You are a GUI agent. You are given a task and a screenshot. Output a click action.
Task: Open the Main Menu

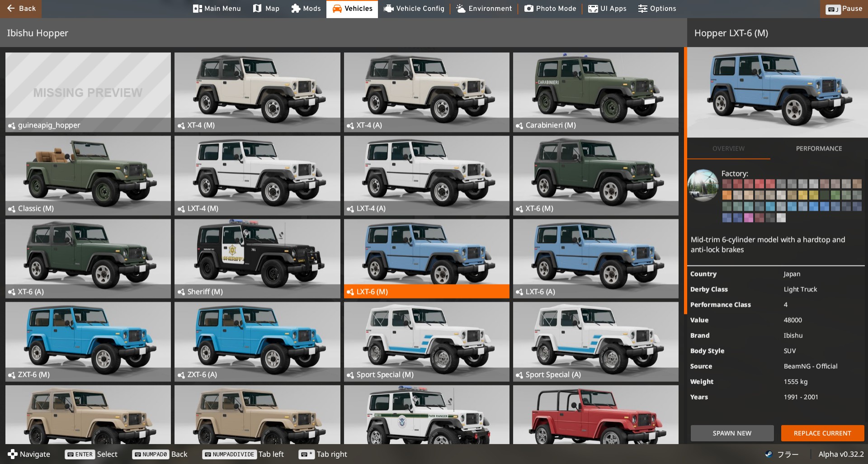217,9
